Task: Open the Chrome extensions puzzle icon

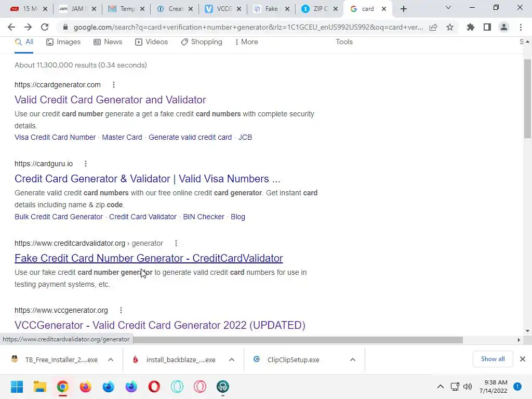Action: (x=470, y=27)
